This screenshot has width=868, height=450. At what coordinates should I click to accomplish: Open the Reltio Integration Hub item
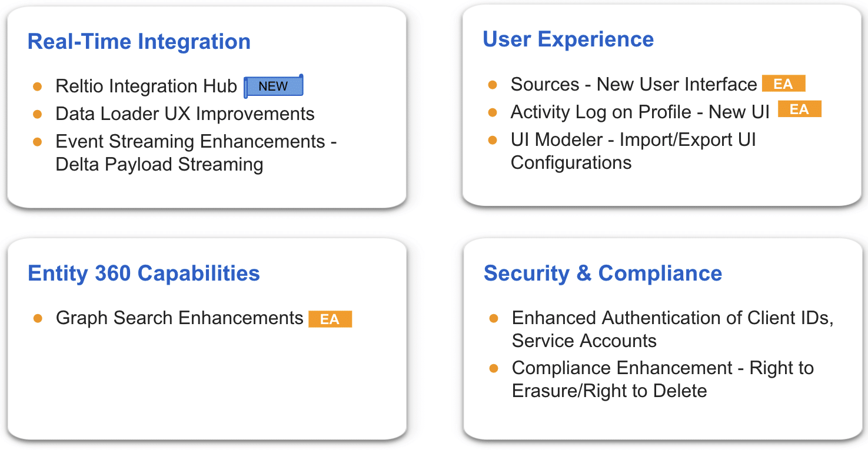click(146, 86)
